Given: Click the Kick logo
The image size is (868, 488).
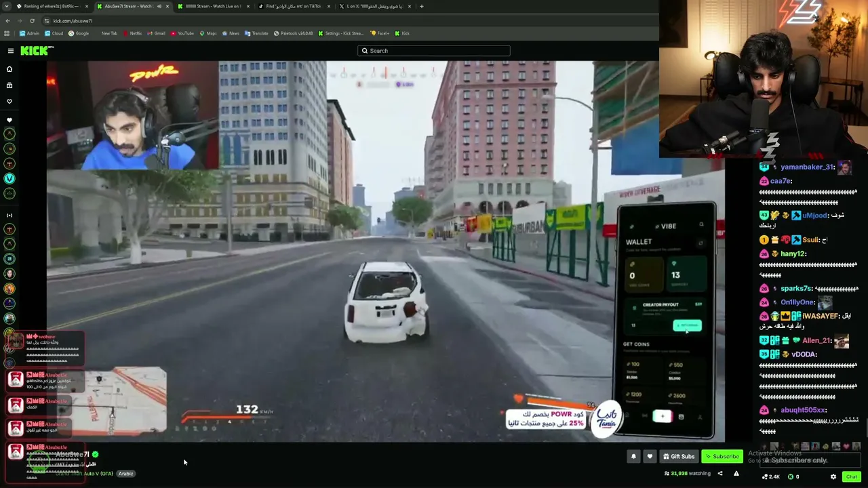Looking at the screenshot, I should (37, 51).
